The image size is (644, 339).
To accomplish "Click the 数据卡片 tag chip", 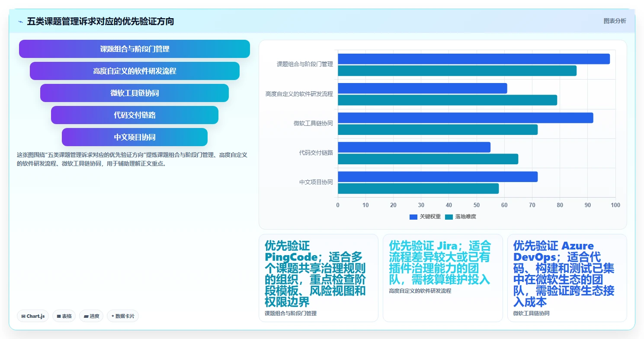I will (123, 316).
